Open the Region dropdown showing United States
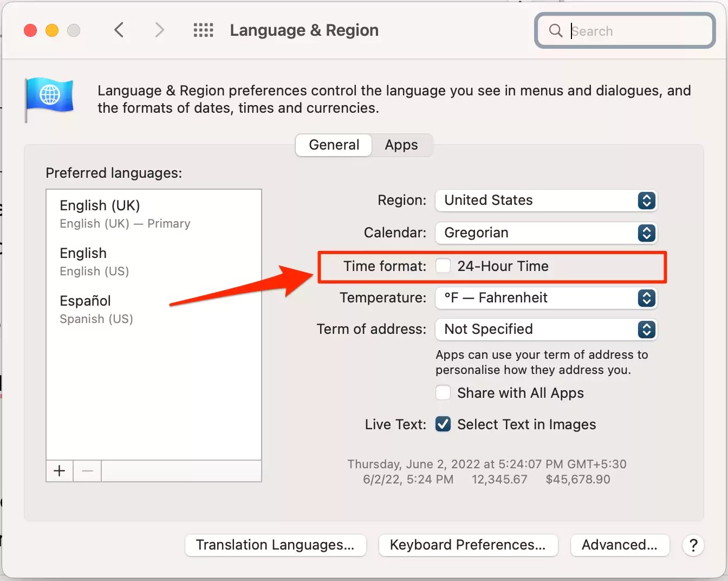The height and width of the screenshot is (581, 728). coord(546,201)
